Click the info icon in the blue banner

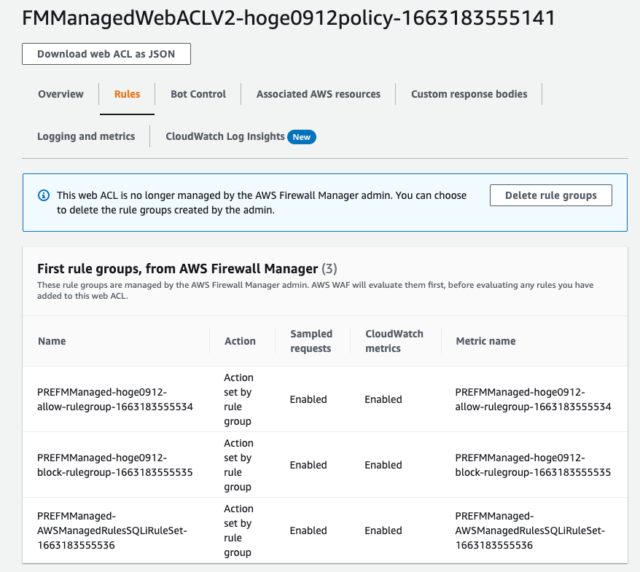pyautogui.click(x=44, y=196)
